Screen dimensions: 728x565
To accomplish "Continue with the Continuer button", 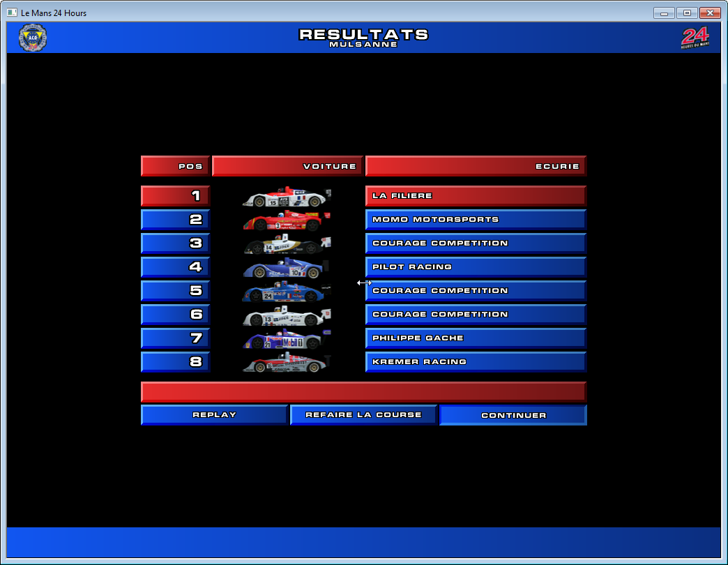I will tap(513, 415).
